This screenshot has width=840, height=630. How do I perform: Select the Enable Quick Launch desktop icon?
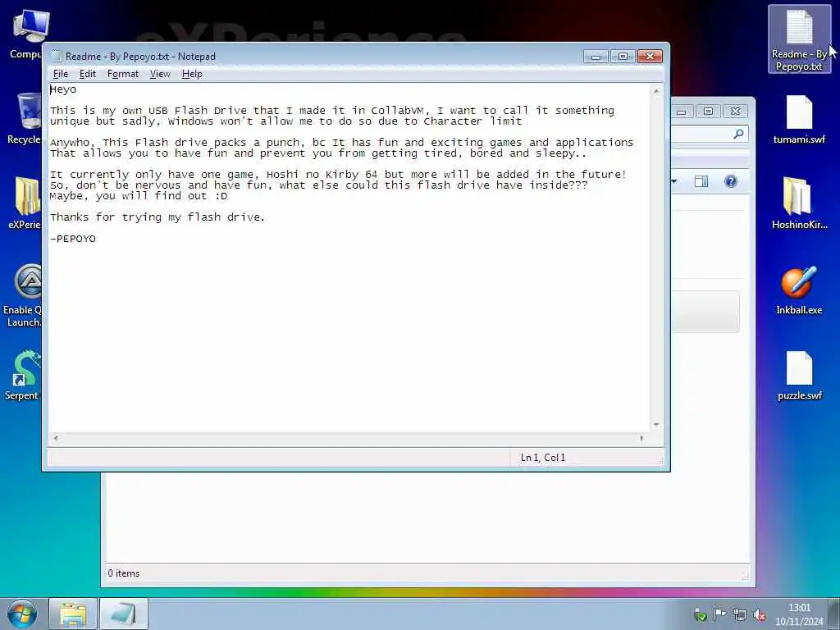tap(22, 295)
